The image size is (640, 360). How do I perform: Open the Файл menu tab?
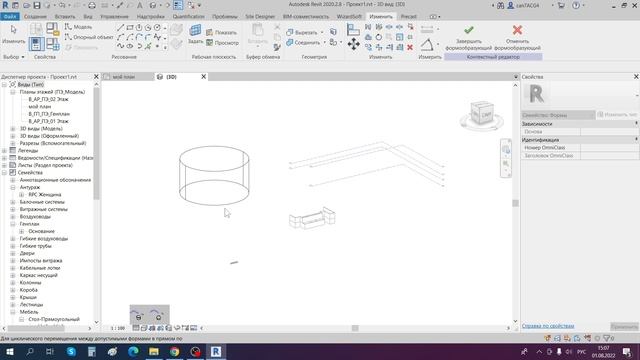coord(10,17)
